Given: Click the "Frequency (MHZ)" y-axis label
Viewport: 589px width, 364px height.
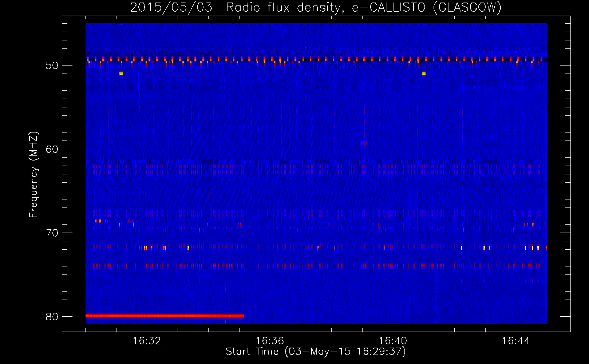Looking at the screenshot, I should (33, 175).
